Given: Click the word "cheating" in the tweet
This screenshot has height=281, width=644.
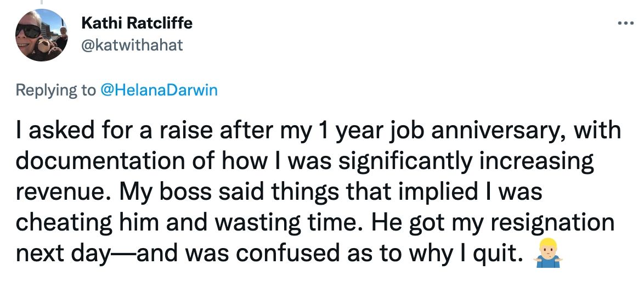Looking at the screenshot, I should [x=64, y=222].
